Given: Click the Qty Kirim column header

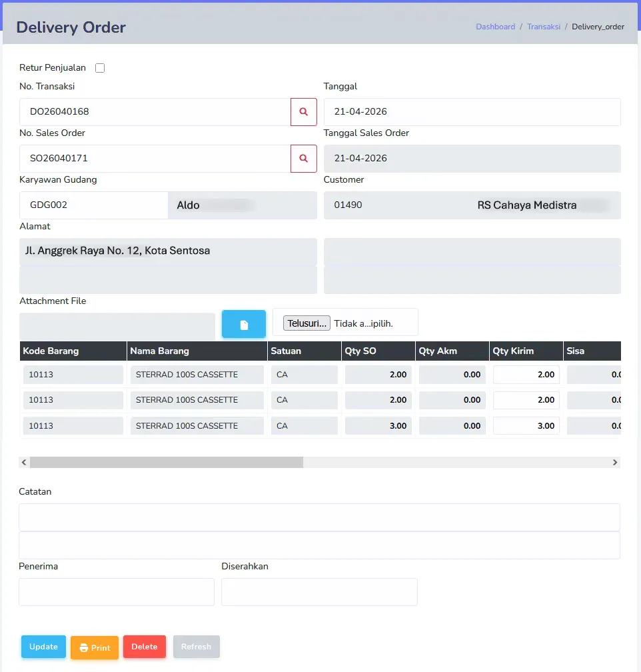Looking at the screenshot, I should point(526,351).
